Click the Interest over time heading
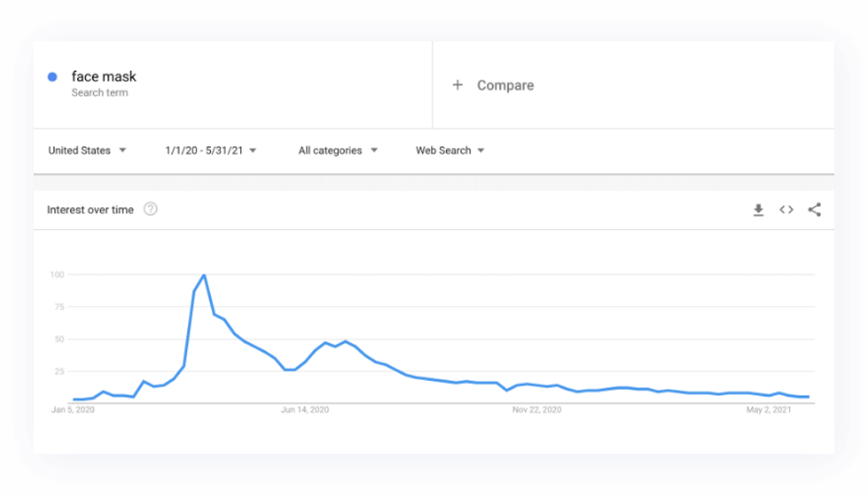This screenshot has height=495, width=868. pos(90,210)
